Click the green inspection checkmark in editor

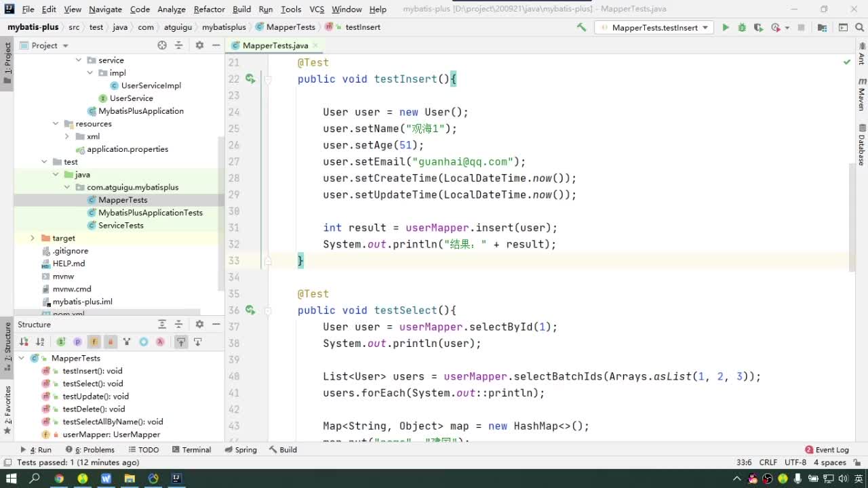point(847,62)
